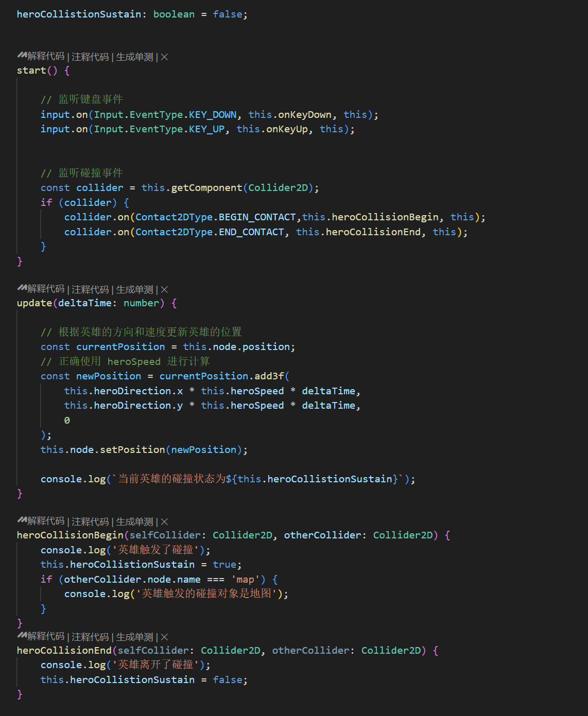The height and width of the screenshot is (716, 588).
Task: Click the 'map' string literal
Action: [246, 579]
